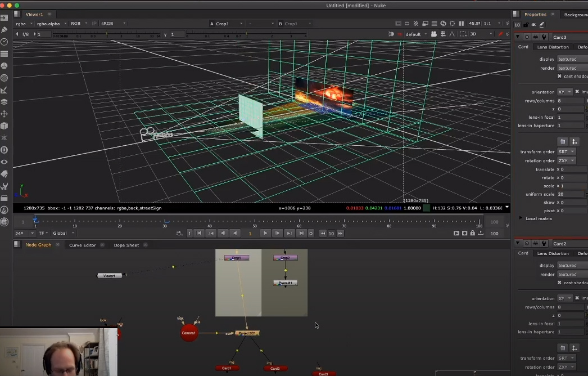Open the transform order SRT dropdown
588x376 pixels.
point(567,151)
